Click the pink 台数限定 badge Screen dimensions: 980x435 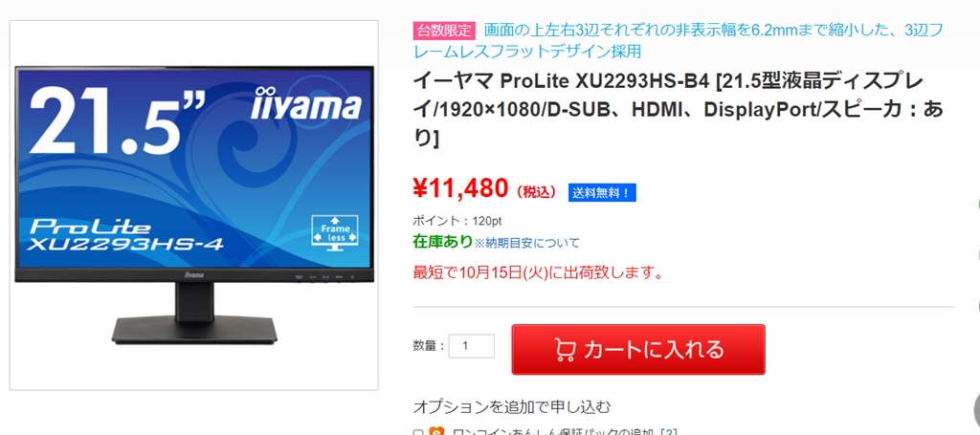click(444, 30)
